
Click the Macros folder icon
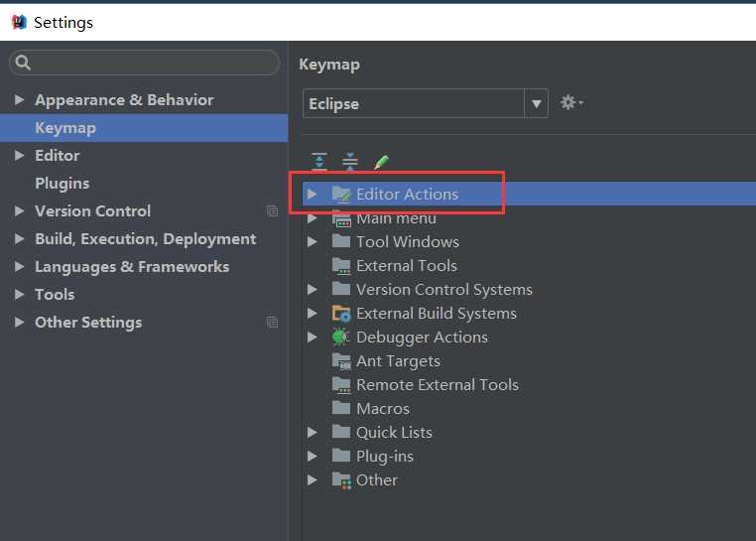pos(341,408)
